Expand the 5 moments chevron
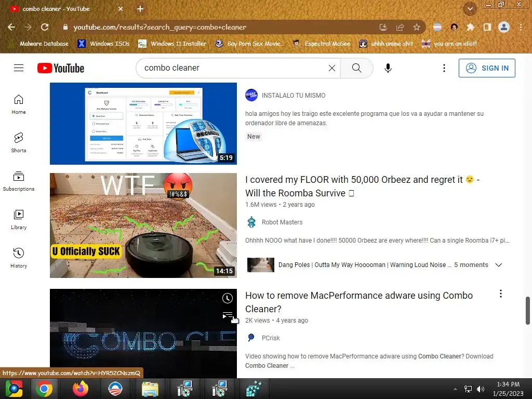The image size is (532, 399). 498,265
